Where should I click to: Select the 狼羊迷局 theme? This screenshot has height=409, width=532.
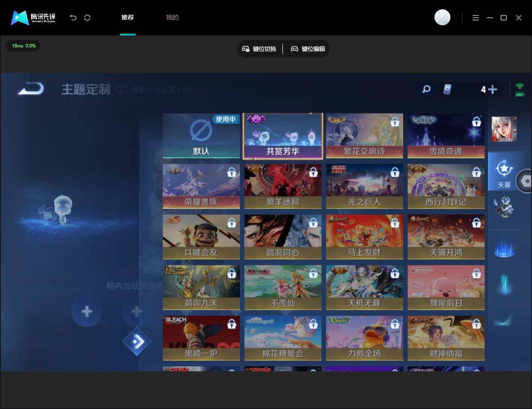283,186
